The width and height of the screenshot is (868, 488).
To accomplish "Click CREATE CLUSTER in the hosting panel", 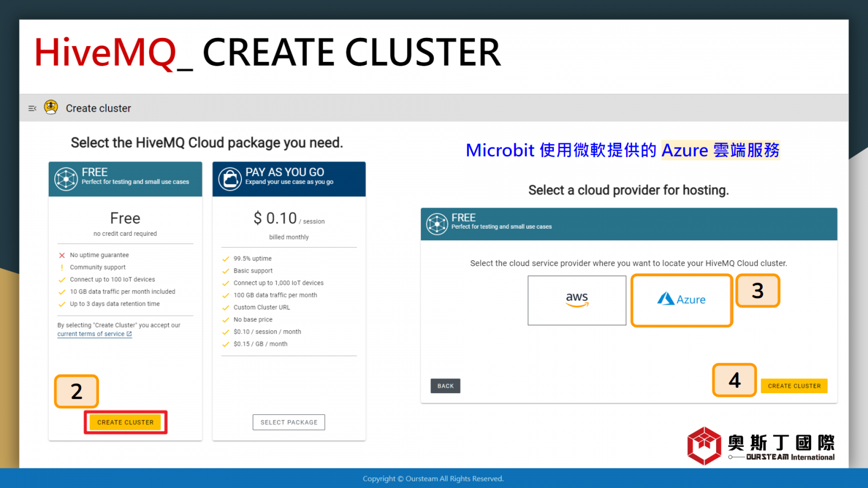I will (794, 386).
